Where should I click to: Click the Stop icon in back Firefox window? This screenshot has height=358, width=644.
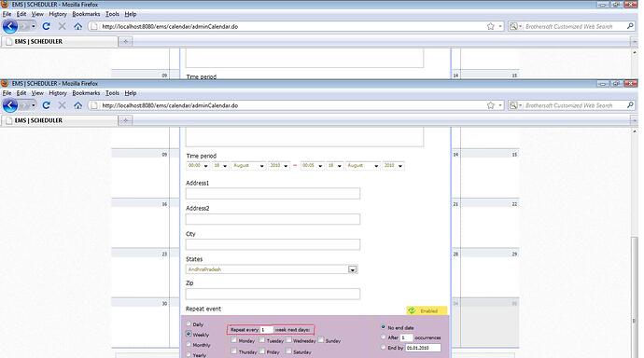tap(62, 26)
